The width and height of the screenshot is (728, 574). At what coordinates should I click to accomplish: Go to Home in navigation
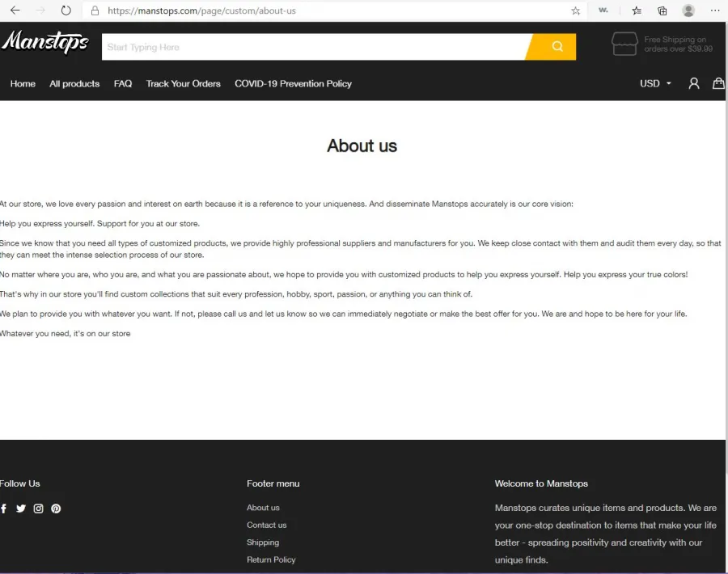pos(23,83)
